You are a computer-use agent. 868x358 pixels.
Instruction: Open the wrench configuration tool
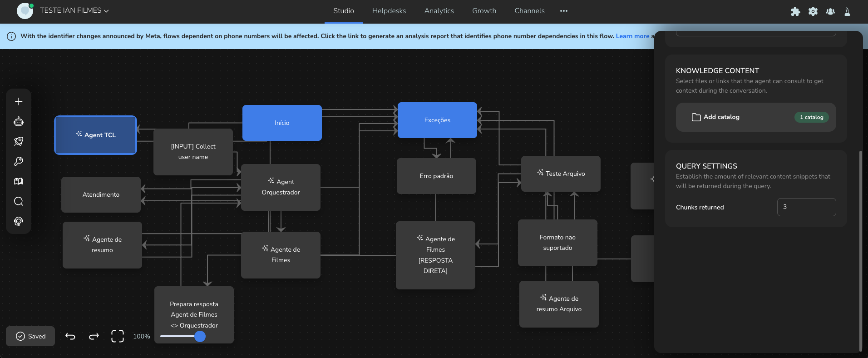[19, 161]
